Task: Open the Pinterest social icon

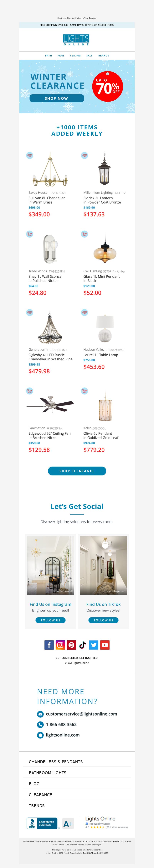Action: point(71,645)
